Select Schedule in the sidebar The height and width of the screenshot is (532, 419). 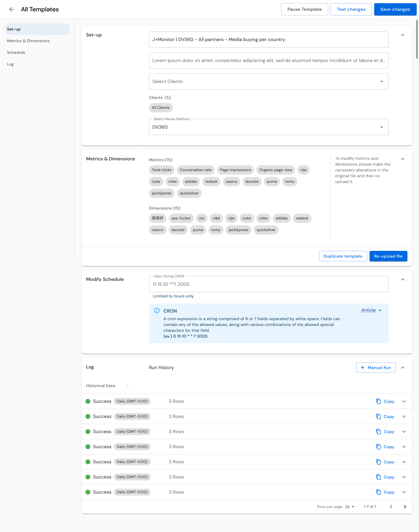click(x=37, y=52)
